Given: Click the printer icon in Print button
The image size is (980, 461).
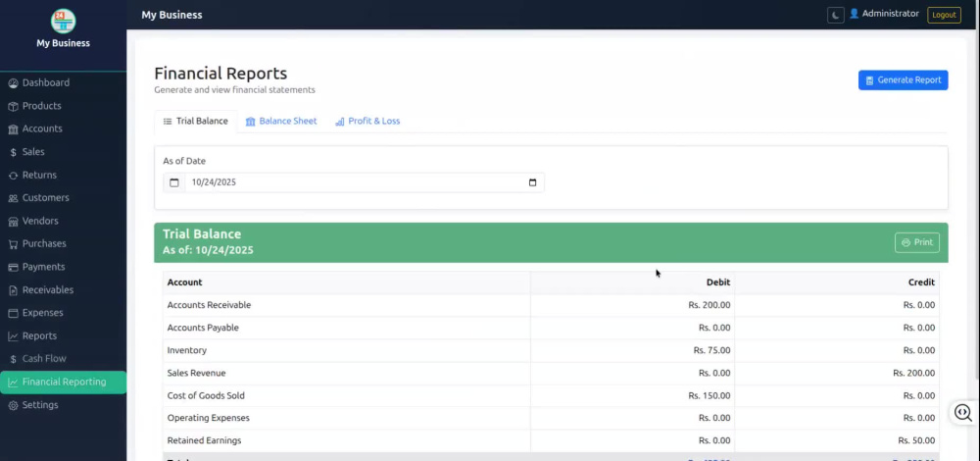Looking at the screenshot, I should [x=906, y=242].
